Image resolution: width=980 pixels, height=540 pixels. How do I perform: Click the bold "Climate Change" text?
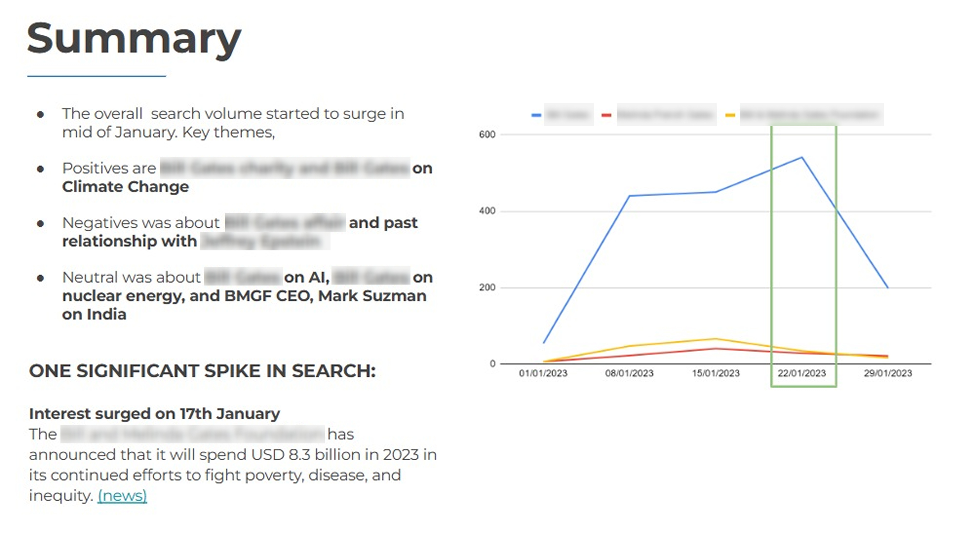(x=125, y=187)
